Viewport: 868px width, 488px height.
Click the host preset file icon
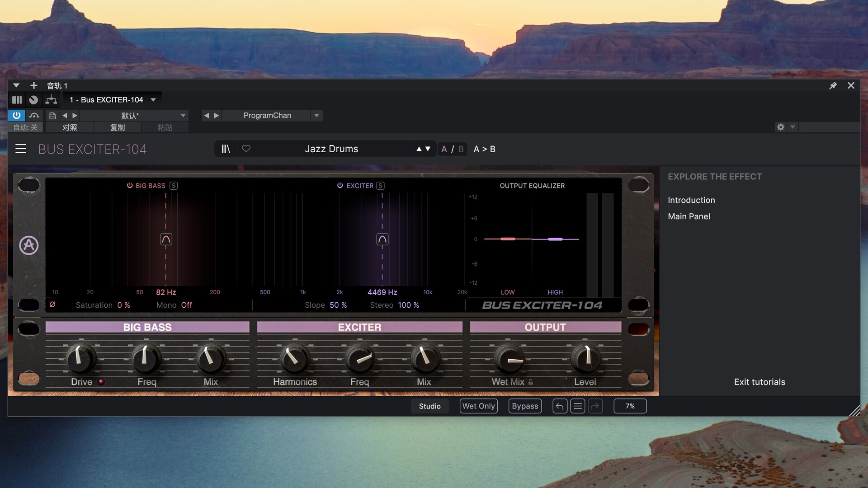pos(52,116)
